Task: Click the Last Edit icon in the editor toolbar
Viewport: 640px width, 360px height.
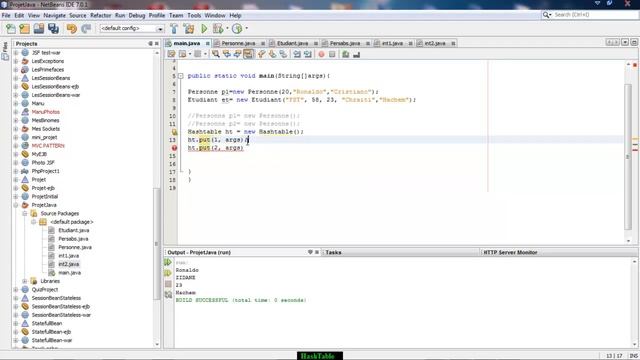Action: coord(171,54)
